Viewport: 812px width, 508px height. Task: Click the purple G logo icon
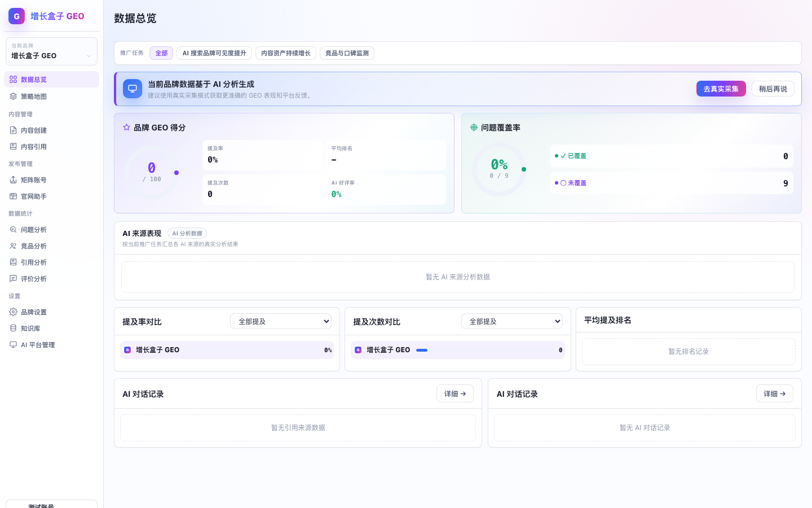[16, 16]
